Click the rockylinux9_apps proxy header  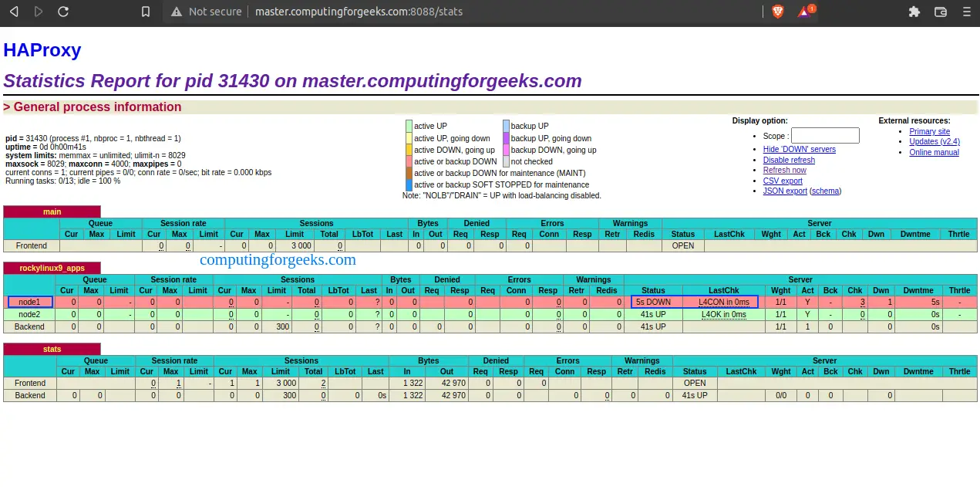(x=52, y=268)
